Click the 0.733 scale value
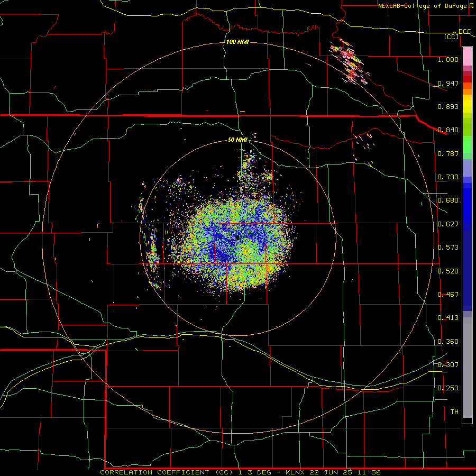The image size is (476, 476). click(448, 177)
